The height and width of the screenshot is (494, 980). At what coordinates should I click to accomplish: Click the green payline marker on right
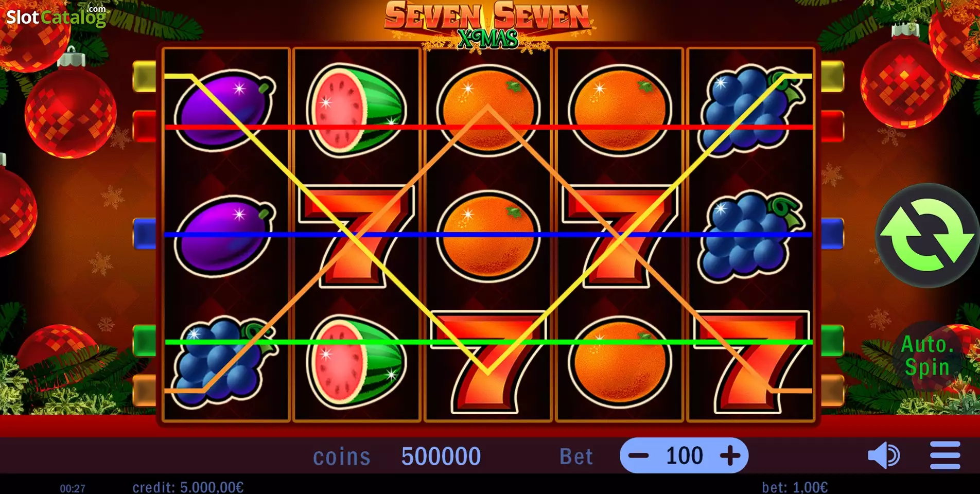coord(832,341)
